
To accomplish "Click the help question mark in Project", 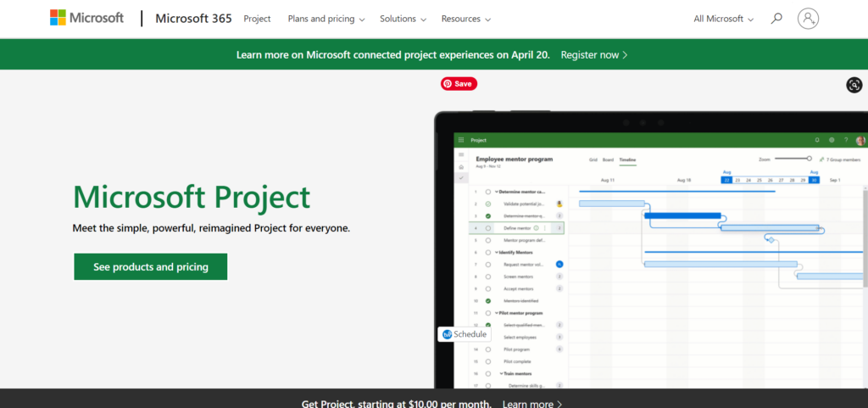I will (x=846, y=140).
